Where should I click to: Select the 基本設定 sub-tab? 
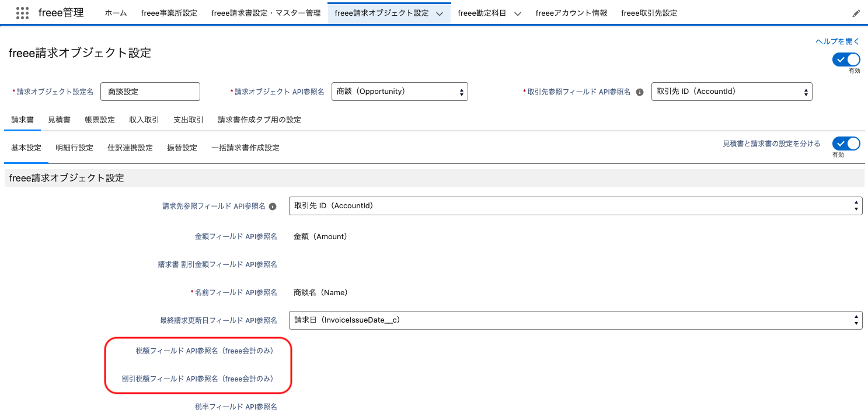[26, 148]
